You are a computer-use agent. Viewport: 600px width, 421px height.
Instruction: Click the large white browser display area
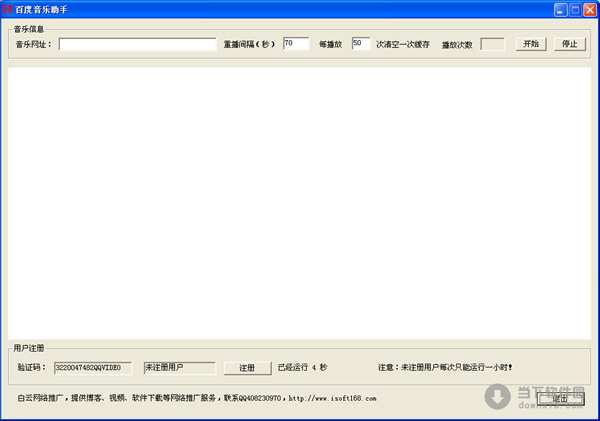point(300,203)
